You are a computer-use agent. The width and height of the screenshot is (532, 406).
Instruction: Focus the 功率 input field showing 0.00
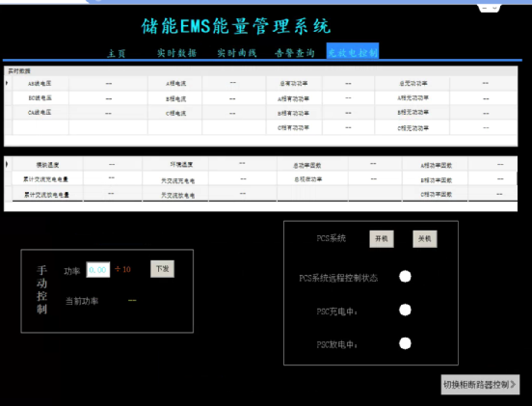pos(98,270)
